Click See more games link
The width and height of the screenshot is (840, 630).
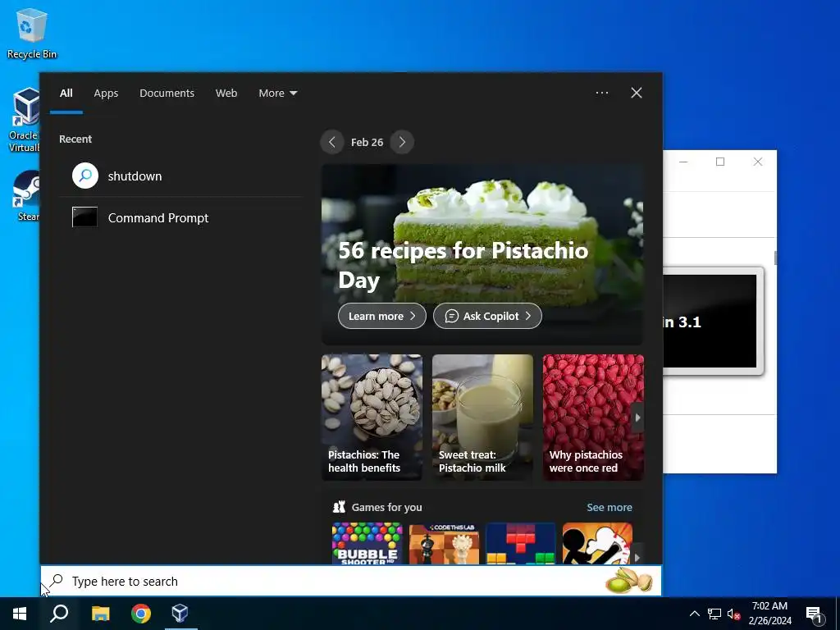(x=609, y=507)
